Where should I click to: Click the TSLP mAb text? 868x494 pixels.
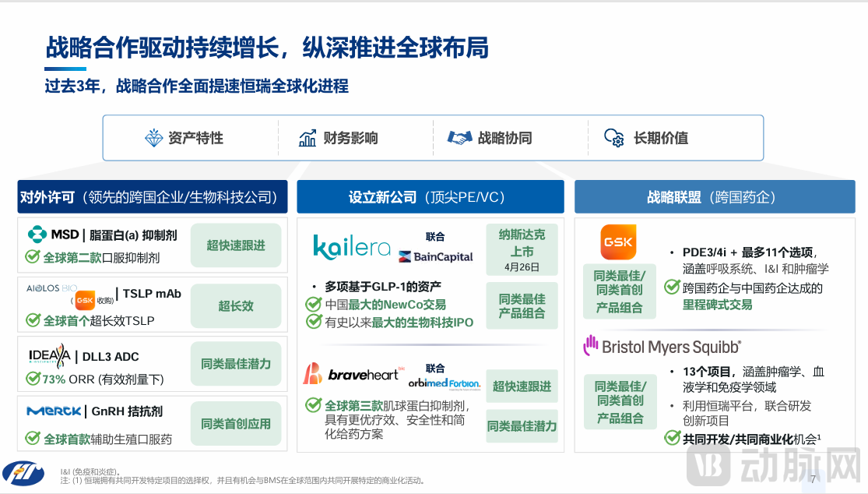pyautogui.click(x=152, y=294)
